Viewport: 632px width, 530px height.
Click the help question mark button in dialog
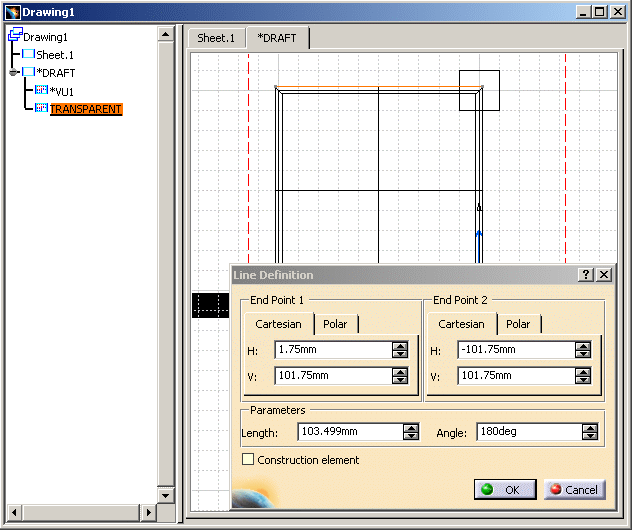click(585, 275)
